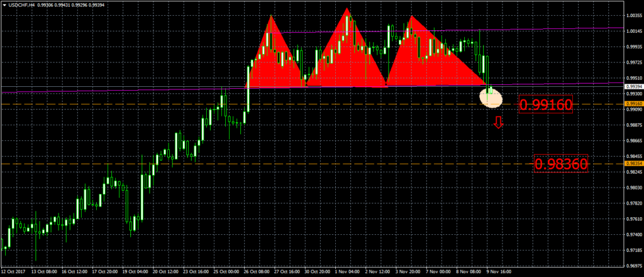Click the 26 Oct 08:00 time label

pos(255,273)
